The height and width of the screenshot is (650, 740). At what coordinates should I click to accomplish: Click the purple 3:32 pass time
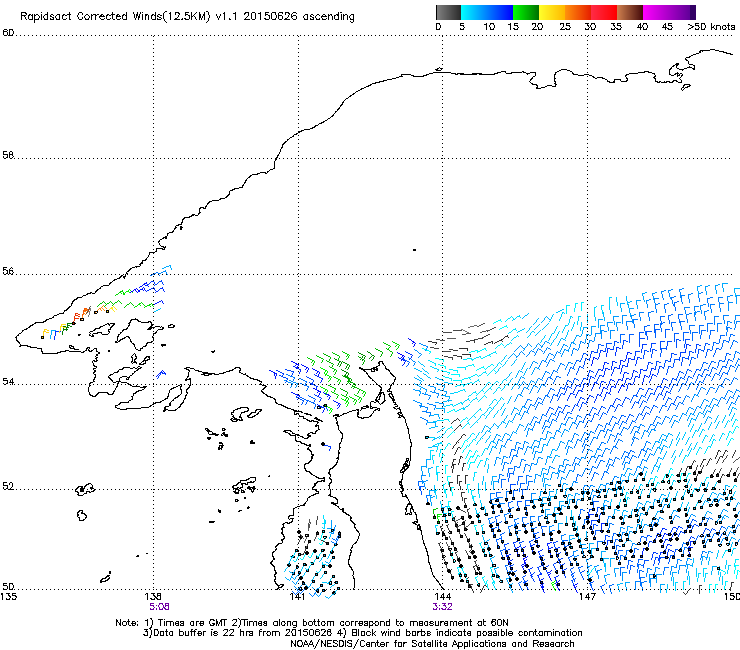[442, 607]
